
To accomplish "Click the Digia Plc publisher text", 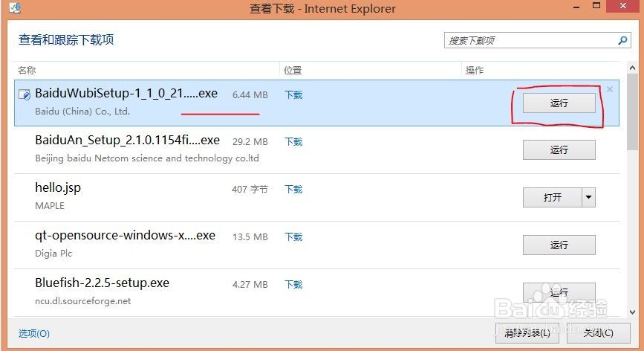I will point(53,254).
